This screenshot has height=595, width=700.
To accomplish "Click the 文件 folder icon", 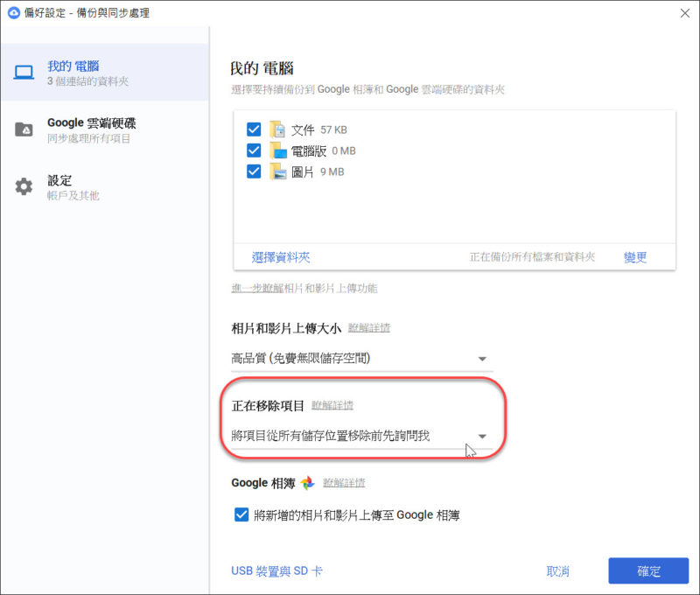I will click(x=277, y=129).
